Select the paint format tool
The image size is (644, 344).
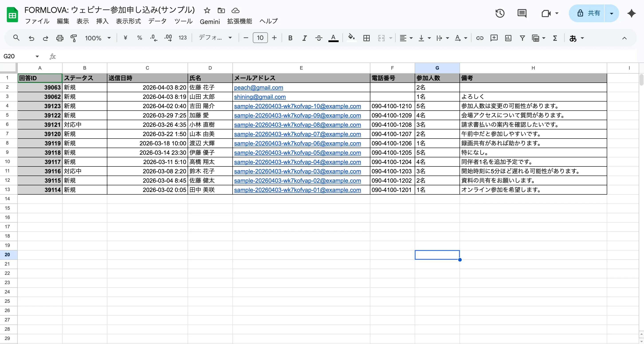pos(73,38)
